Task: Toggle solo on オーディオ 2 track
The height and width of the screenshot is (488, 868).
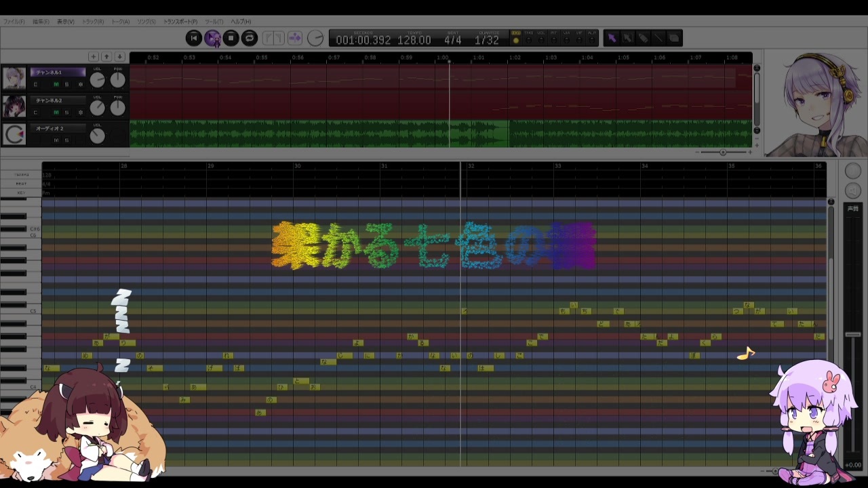Action: point(66,140)
